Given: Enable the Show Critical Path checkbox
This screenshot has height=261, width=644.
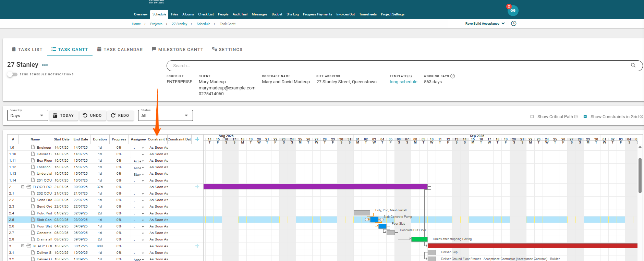Looking at the screenshot, I should (x=532, y=117).
